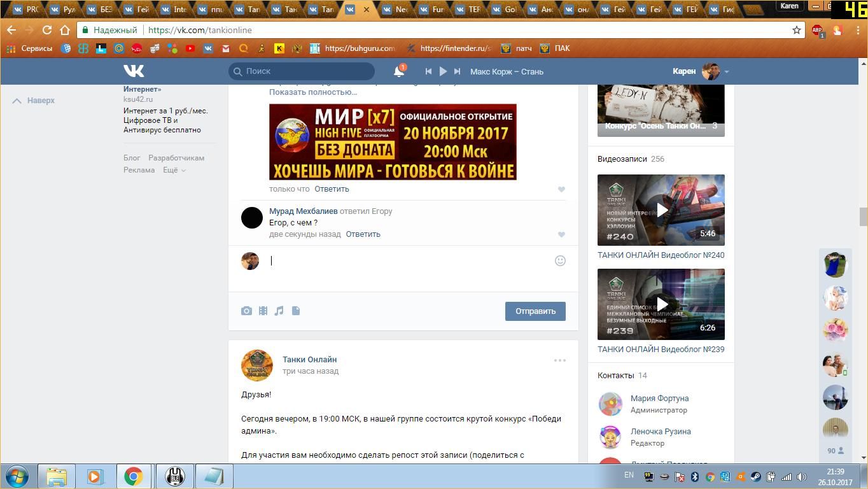Screen dimensions: 868x489
Task: Open the Steam tray icon
Action: click(x=755, y=476)
